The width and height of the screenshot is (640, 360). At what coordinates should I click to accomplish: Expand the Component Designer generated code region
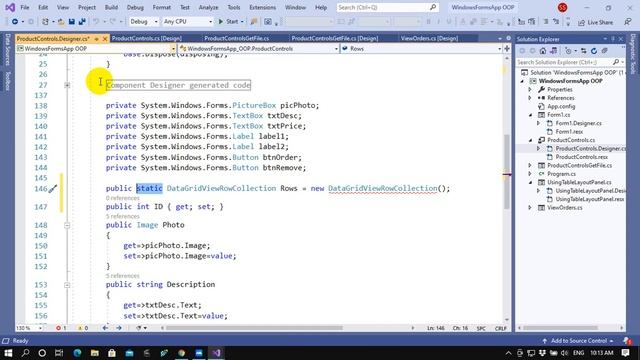(67, 85)
